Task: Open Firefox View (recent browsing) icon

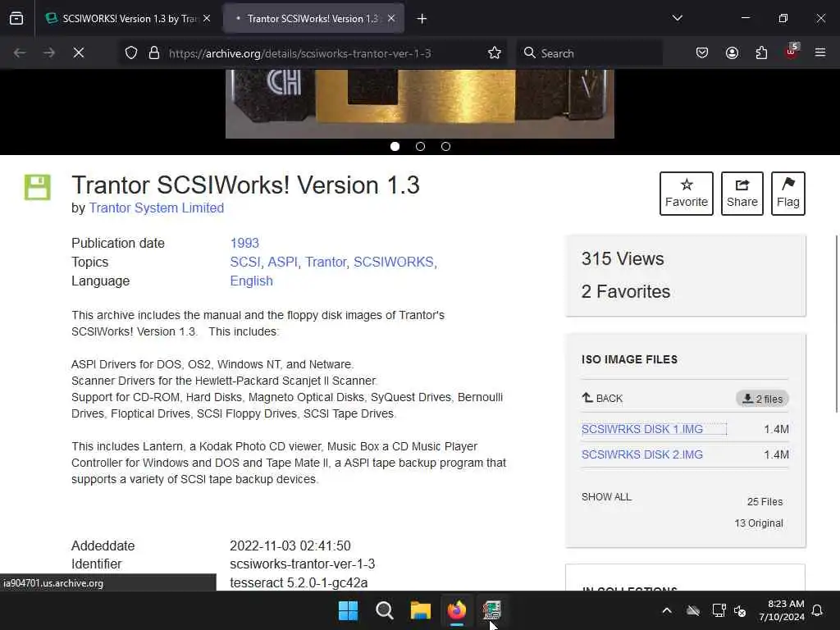Action: click(x=16, y=18)
